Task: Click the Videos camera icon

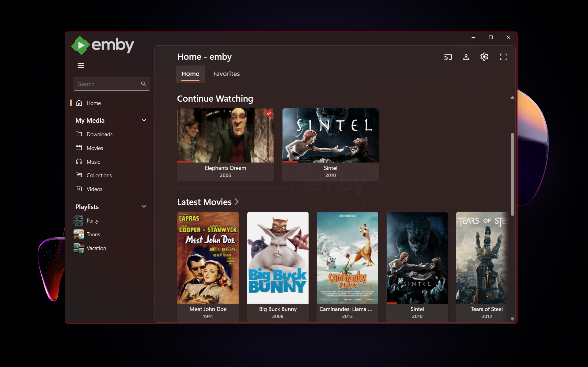Action: pos(79,189)
